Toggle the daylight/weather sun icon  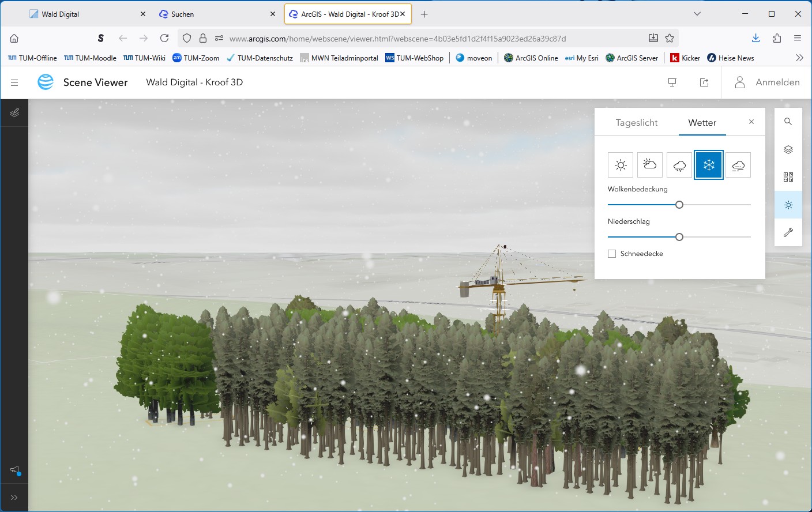788,205
